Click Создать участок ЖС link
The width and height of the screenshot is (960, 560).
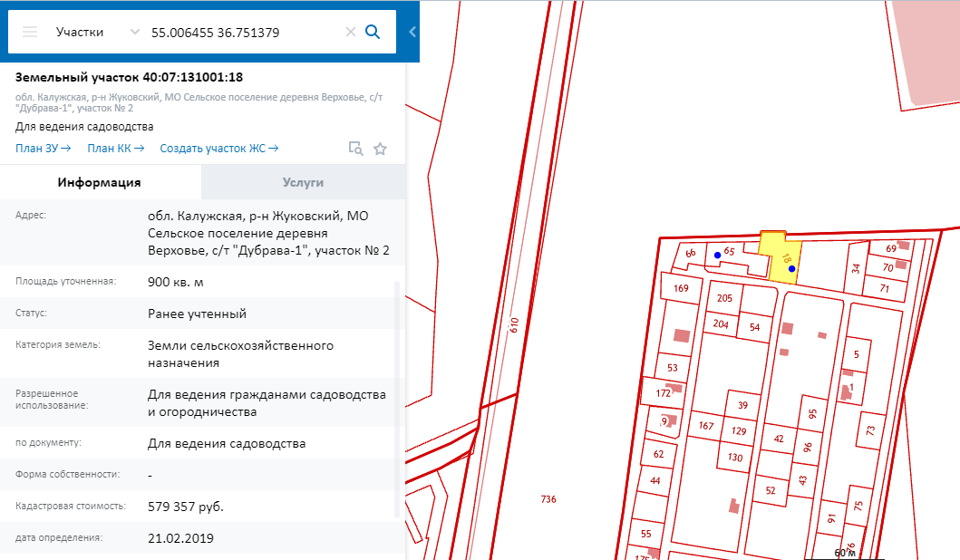pyautogui.click(x=219, y=148)
